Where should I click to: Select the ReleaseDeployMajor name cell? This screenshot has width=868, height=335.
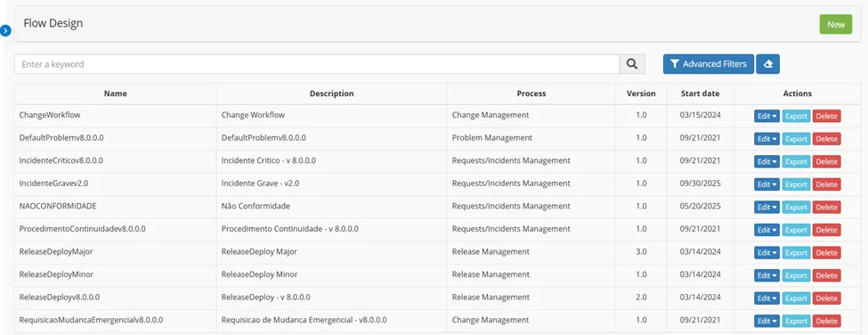coord(115,251)
